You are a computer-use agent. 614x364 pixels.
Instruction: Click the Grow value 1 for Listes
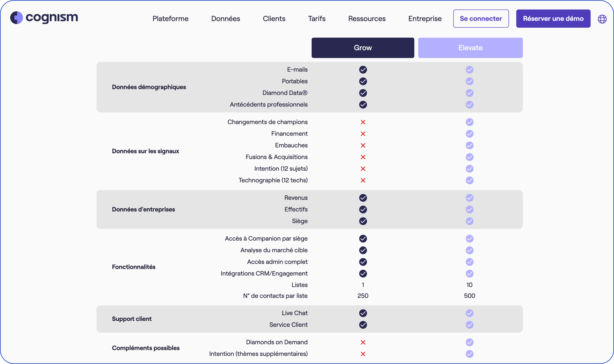coord(363,285)
